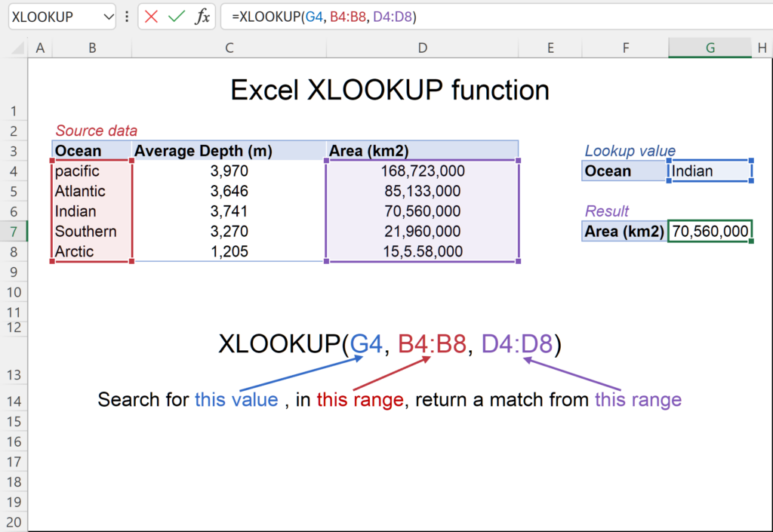Select column B header

pyautogui.click(x=92, y=48)
